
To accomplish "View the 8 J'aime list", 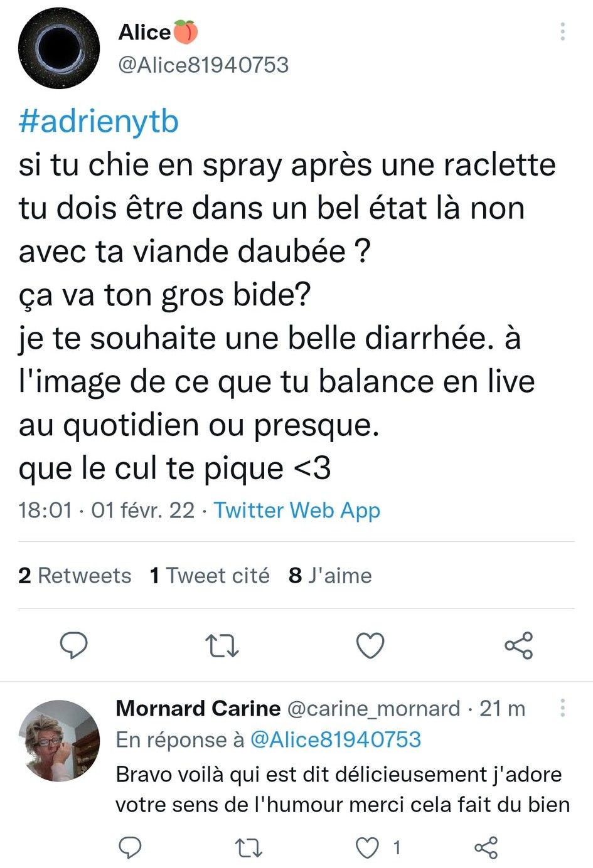I will tap(330, 575).
